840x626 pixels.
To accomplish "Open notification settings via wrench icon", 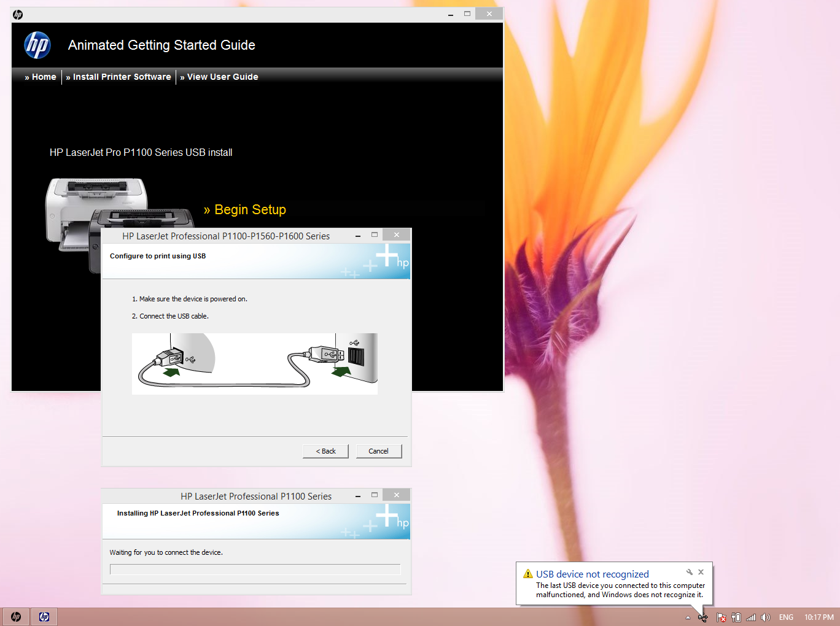I will coord(690,572).
